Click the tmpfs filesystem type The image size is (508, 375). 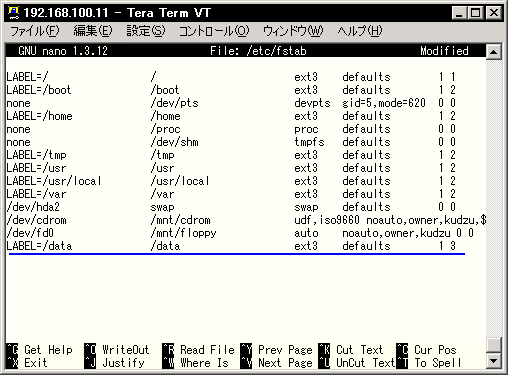[x=309, y=142]
